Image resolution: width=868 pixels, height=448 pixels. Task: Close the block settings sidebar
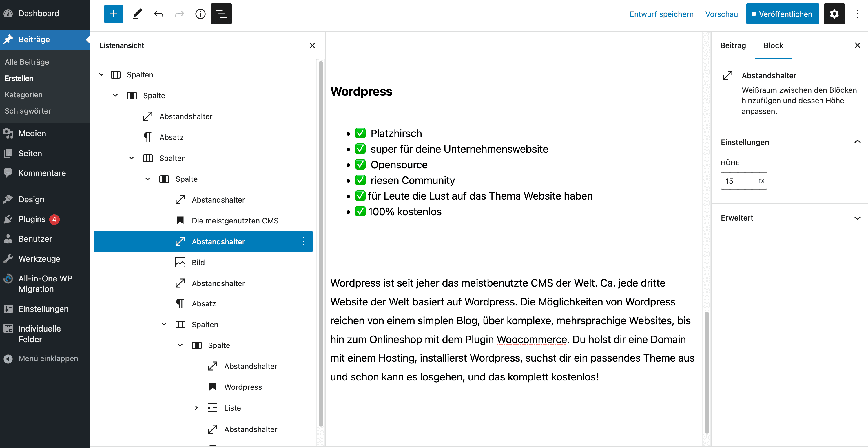857,45
